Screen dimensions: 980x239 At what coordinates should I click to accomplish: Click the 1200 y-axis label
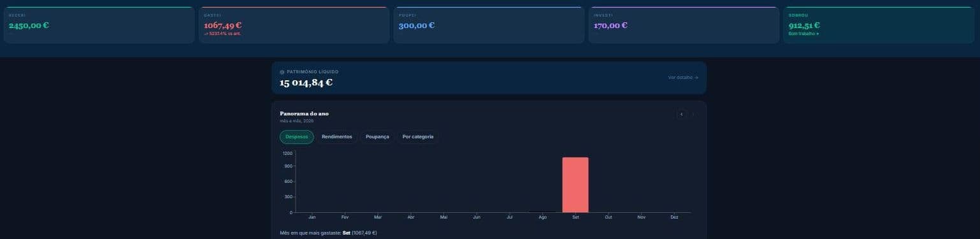(287, 153)
